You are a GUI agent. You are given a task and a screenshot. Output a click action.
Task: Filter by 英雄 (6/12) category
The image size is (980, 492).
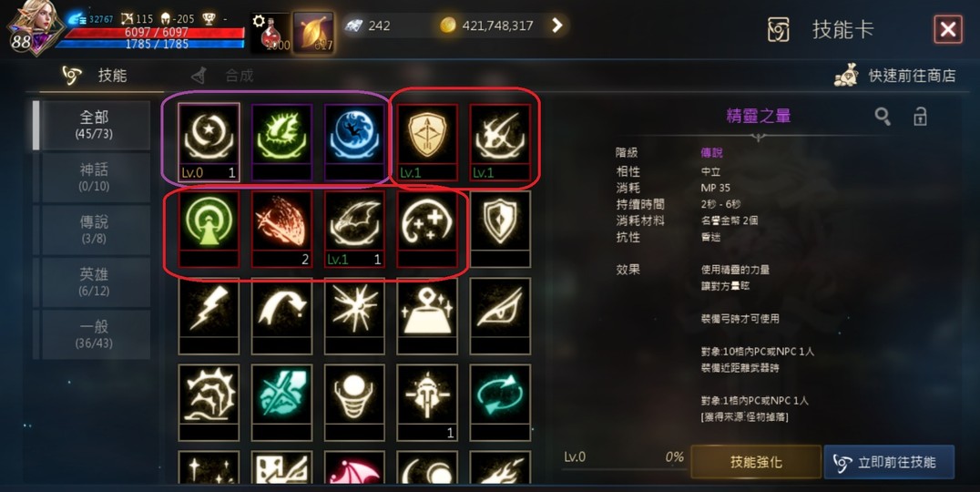point(95,282)
